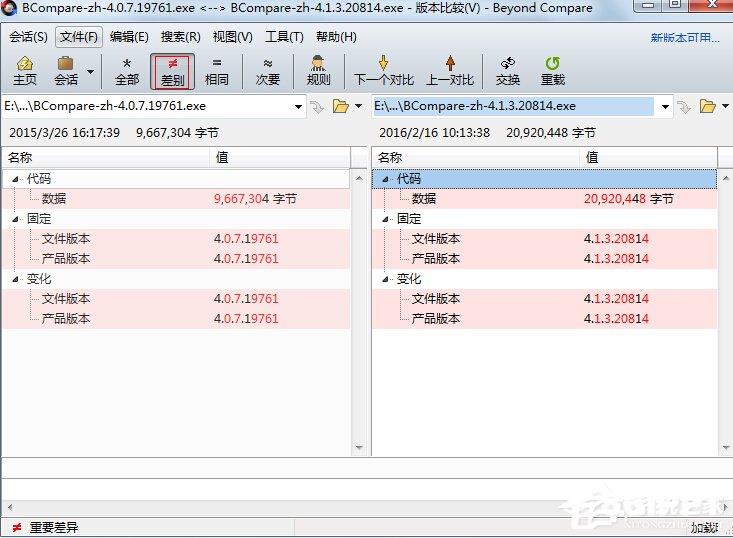
Task: Reload comparison with 重载 button
Action: click(553, 71)
